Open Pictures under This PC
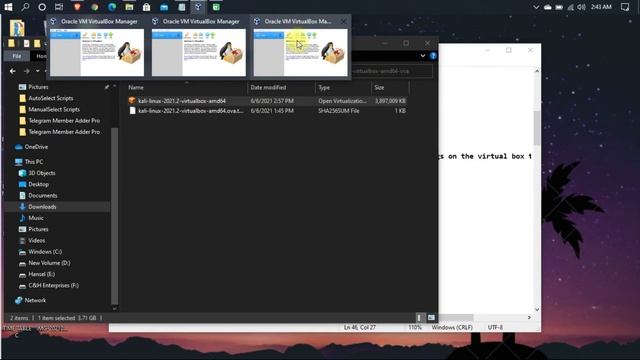 coord(38,229)
